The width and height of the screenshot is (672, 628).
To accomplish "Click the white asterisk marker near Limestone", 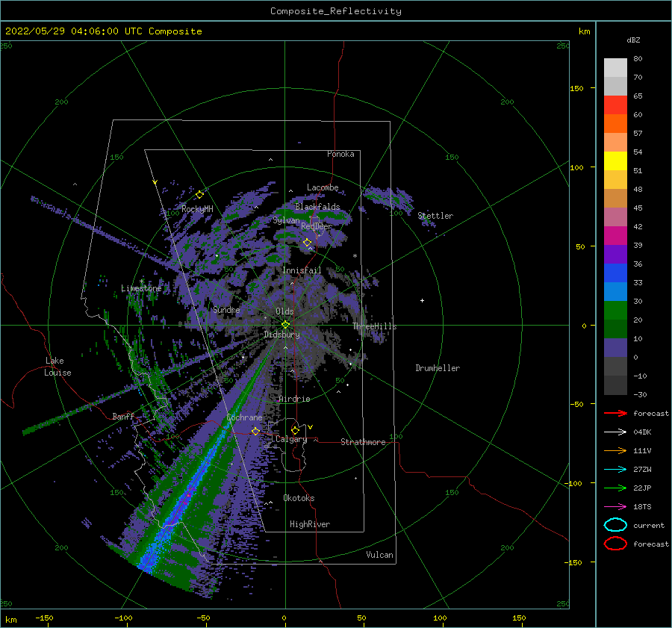I will pos(141,282).
